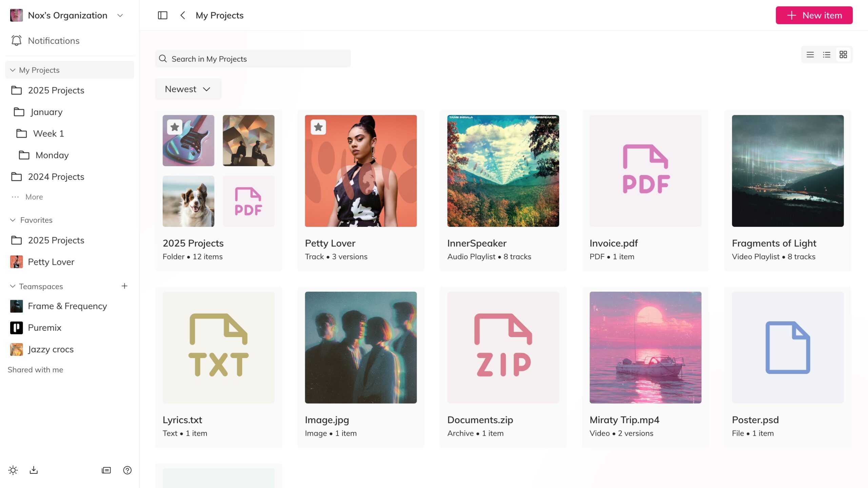Toggle favorite star on 2025 Projects folder
The width and height of the screenshot is (868, 488).
click(x=175, y=127)
